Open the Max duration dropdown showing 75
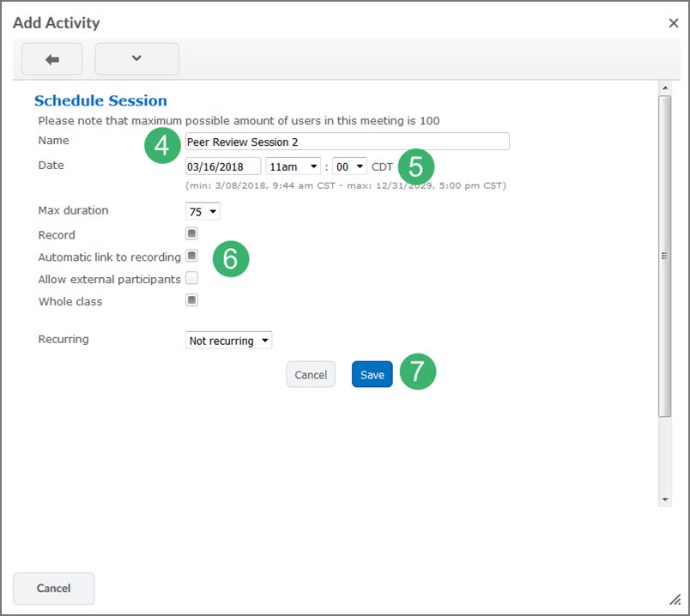Screen dimensions: 690x616 click(x=203, y=212)
